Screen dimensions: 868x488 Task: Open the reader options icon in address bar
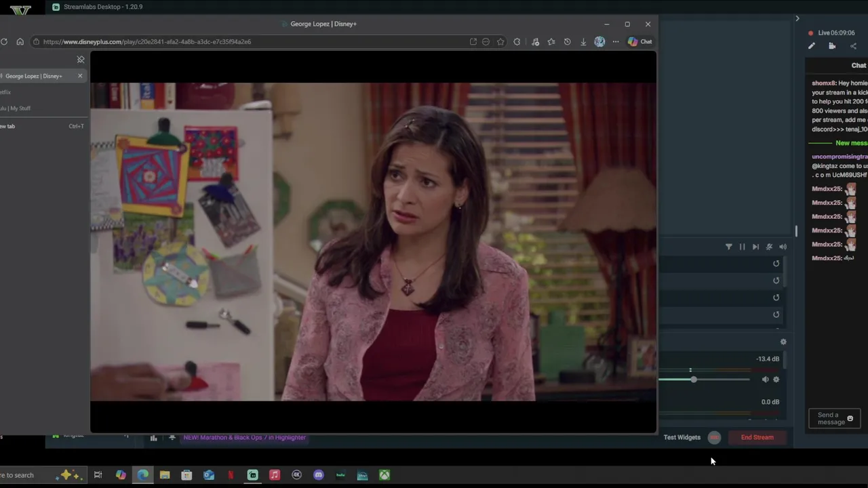point(486,41)
